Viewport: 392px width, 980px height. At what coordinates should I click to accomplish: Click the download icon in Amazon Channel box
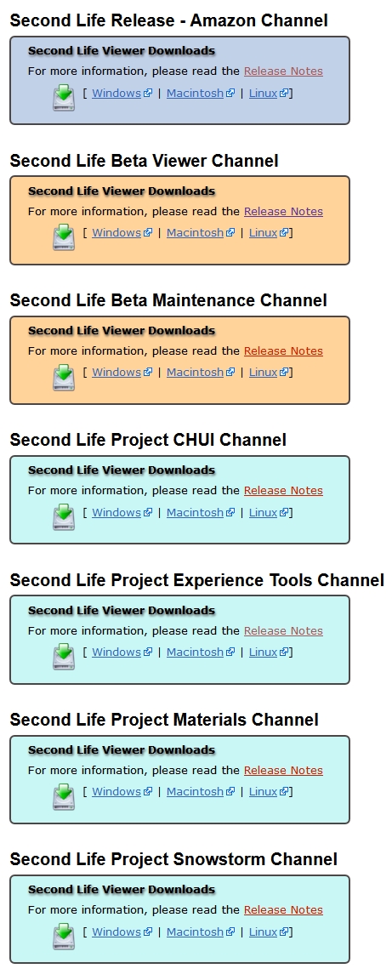64,99
